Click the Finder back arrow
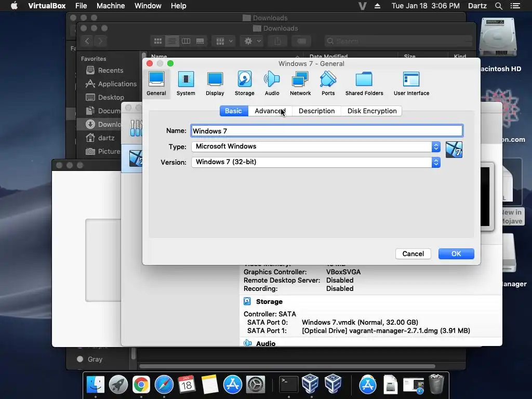This screenshot has height=399, width=532. tap(87, 41)
